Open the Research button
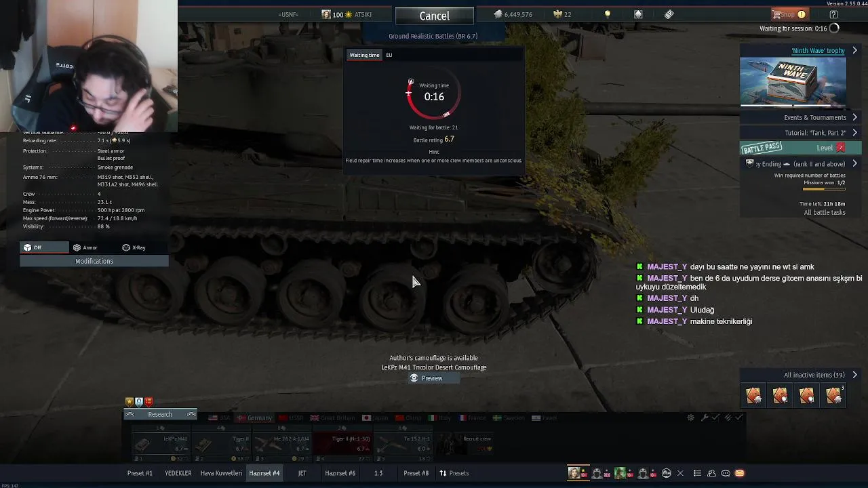 pyautogui.click(x=160, y=414)
